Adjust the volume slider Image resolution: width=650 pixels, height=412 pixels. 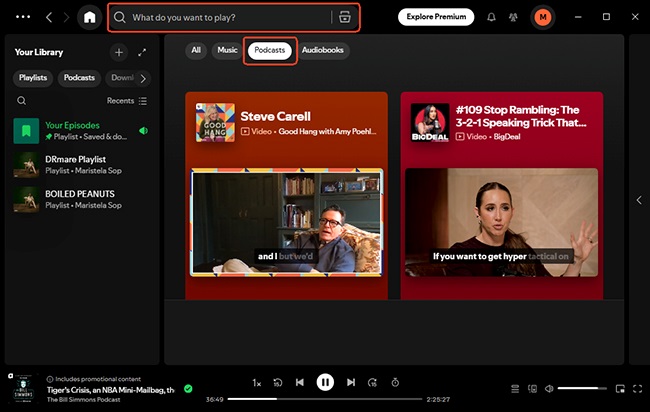582,389
